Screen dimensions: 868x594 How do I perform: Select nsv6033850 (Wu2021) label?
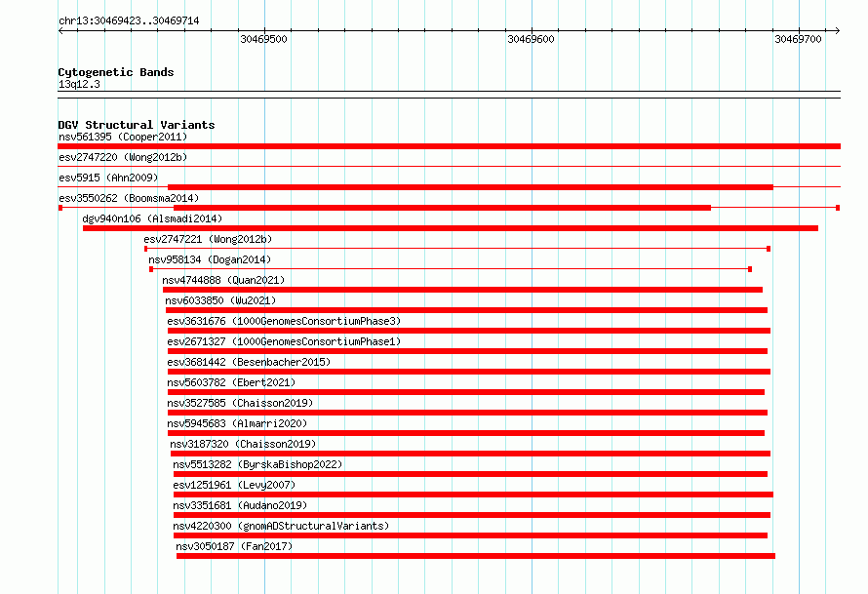220,300
